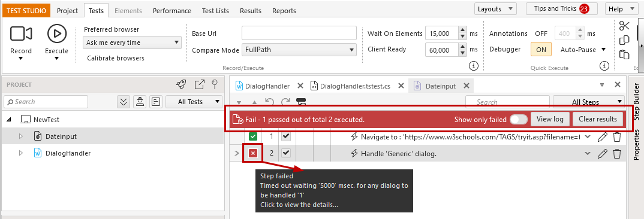Open the Layouts dropdown
The height and width of the screenshot is (219, 644).
pyautogui.click(x=495, y=8)
